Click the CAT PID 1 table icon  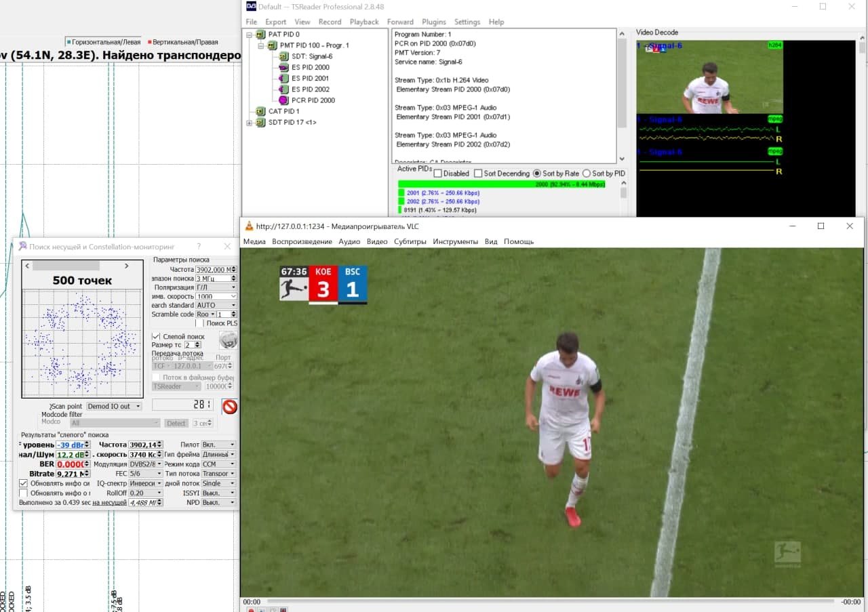tap(260, 111)
